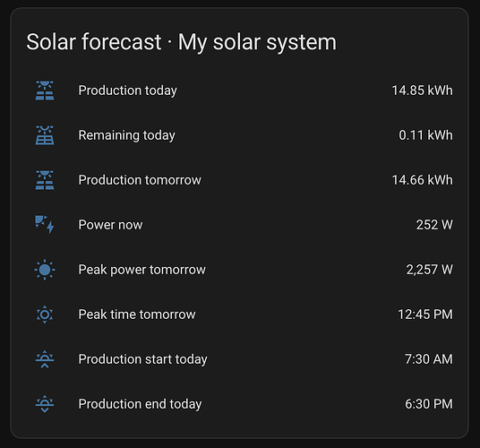Click the solar power bolt icon beside Power now

(x=45, y=225)
